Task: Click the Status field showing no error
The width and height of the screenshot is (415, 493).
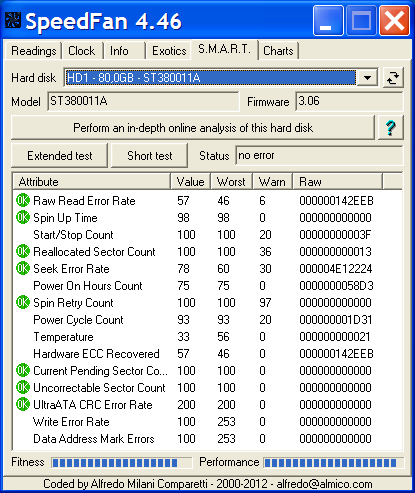Action: [319, 156]
